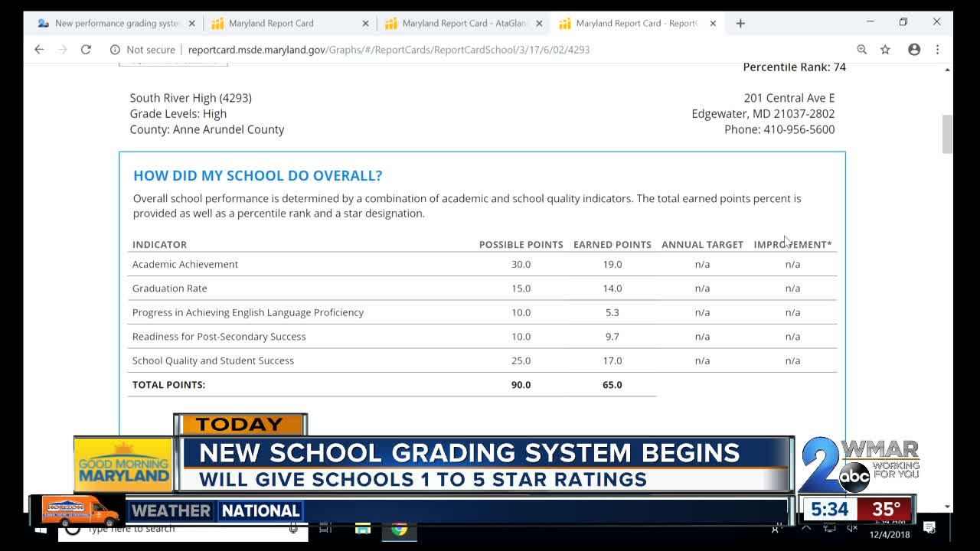Click the Graduation Rate row label
980x551 pixels.
169,288
